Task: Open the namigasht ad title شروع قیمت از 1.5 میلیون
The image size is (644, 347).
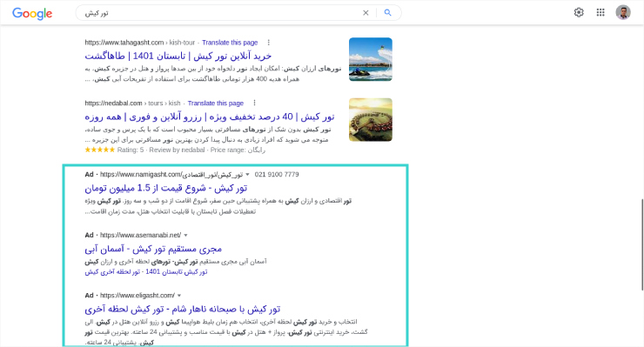Action: [166, 188]
